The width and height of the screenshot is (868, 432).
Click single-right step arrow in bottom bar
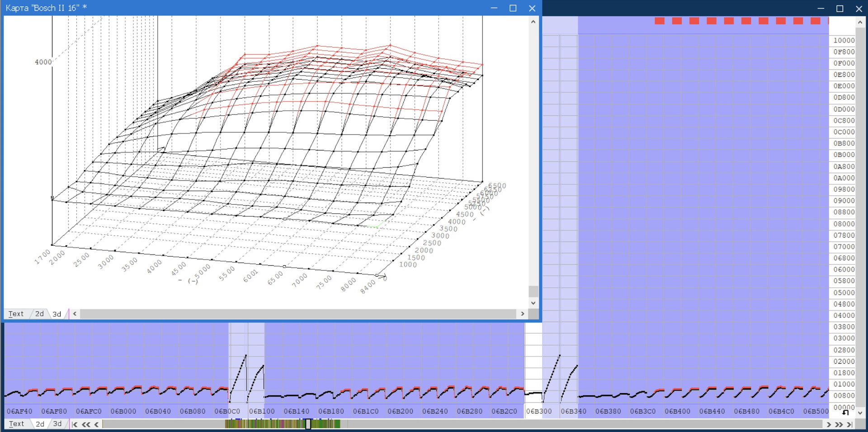coord(829,424)
